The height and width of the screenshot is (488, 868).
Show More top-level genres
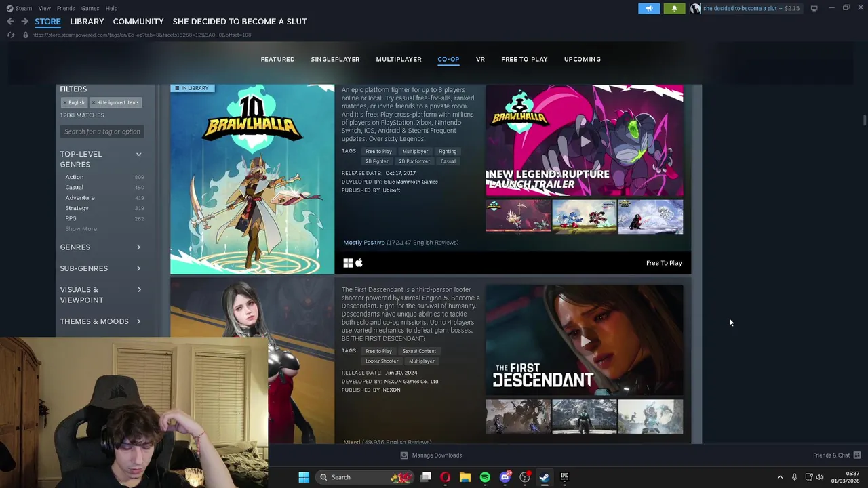[81, 229]
